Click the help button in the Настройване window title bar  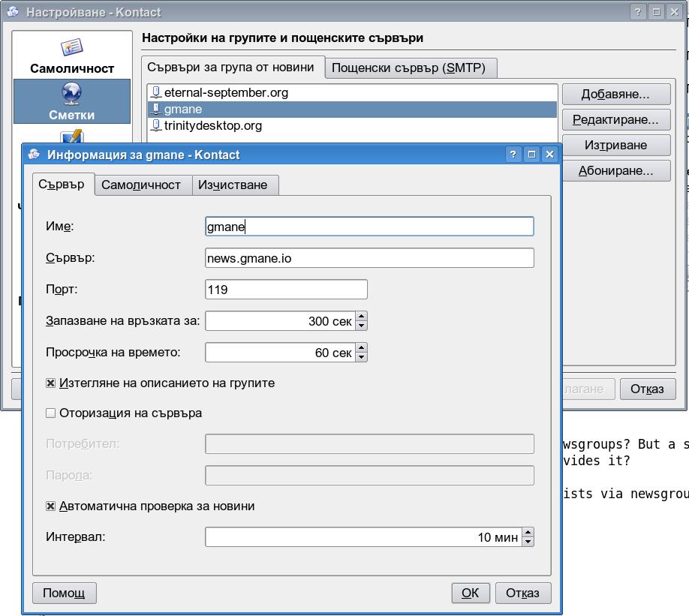coord(638,12)
